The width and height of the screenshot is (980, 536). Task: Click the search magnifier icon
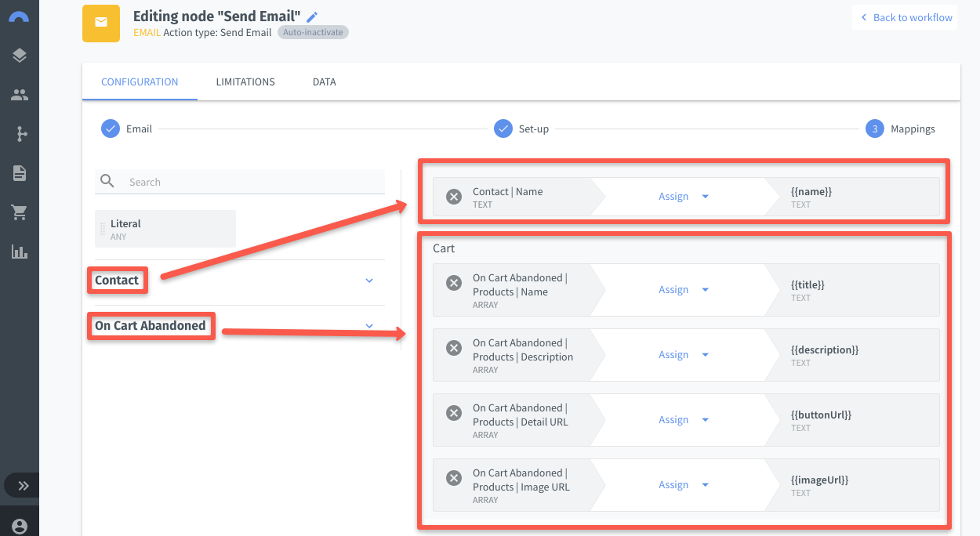coord(107,182)
